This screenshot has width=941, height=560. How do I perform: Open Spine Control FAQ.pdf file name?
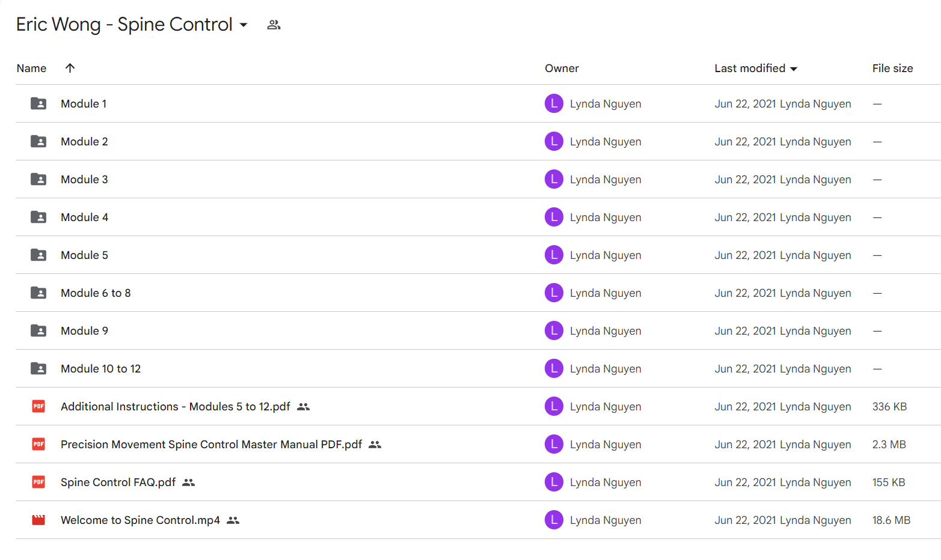[x=118, y=482]
